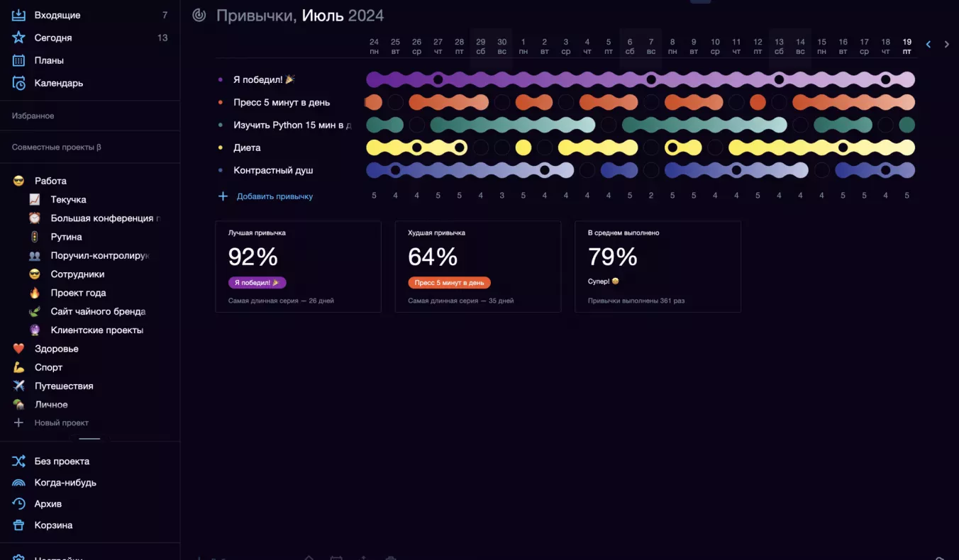The width and height of the screenshot is (959, 560).
Task: Click the chart emoji icon of Текучка
Action: 35,200
